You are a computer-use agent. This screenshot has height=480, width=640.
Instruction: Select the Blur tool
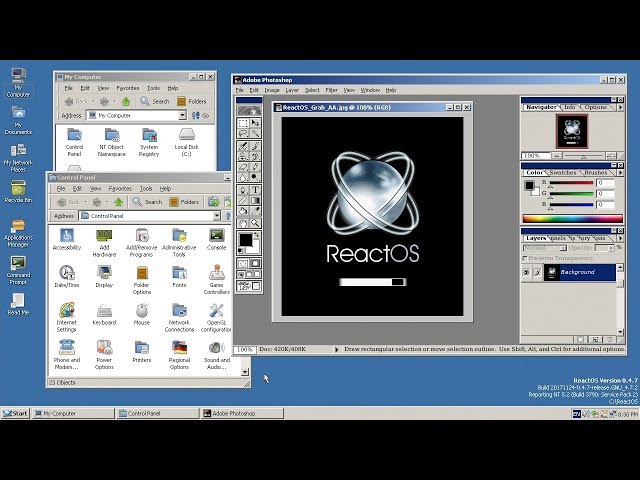[243, 177]
